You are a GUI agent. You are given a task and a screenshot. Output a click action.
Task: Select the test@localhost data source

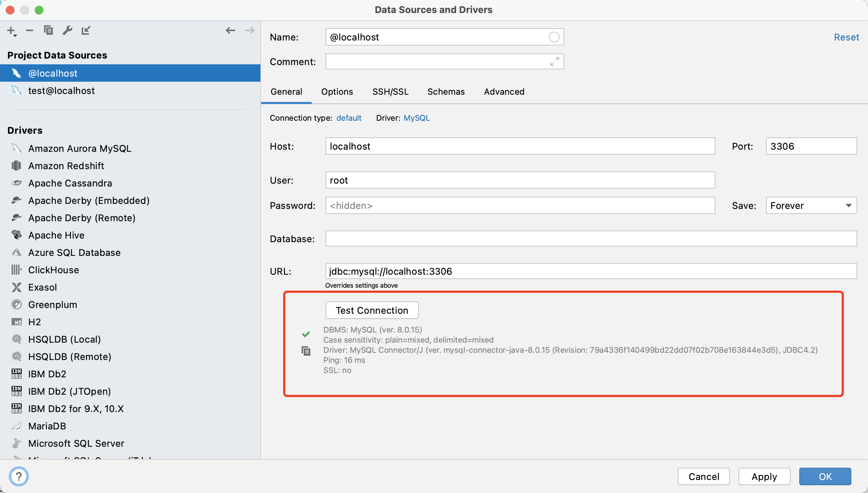coord(61,90)
